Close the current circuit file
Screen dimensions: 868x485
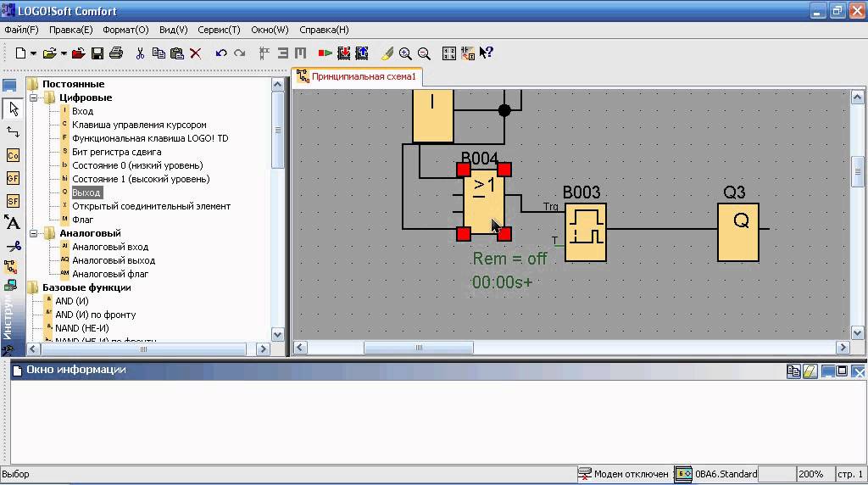pos(79,53)
